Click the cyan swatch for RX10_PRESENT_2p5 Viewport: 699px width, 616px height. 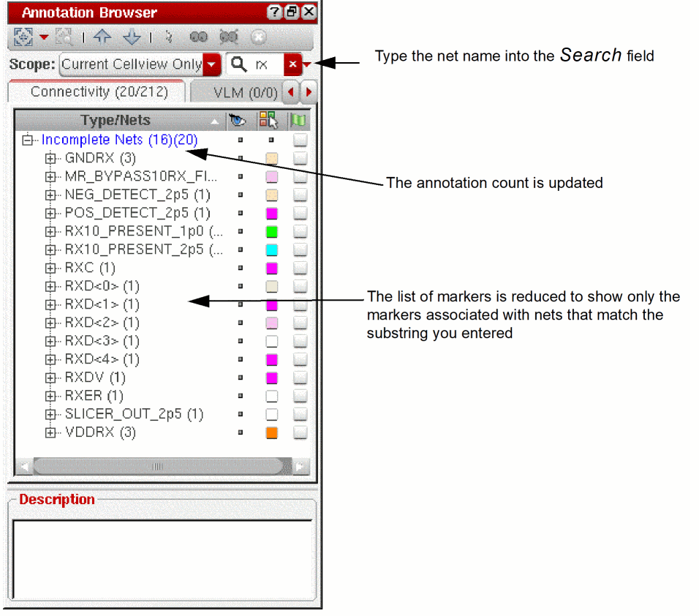click(271, 250)
